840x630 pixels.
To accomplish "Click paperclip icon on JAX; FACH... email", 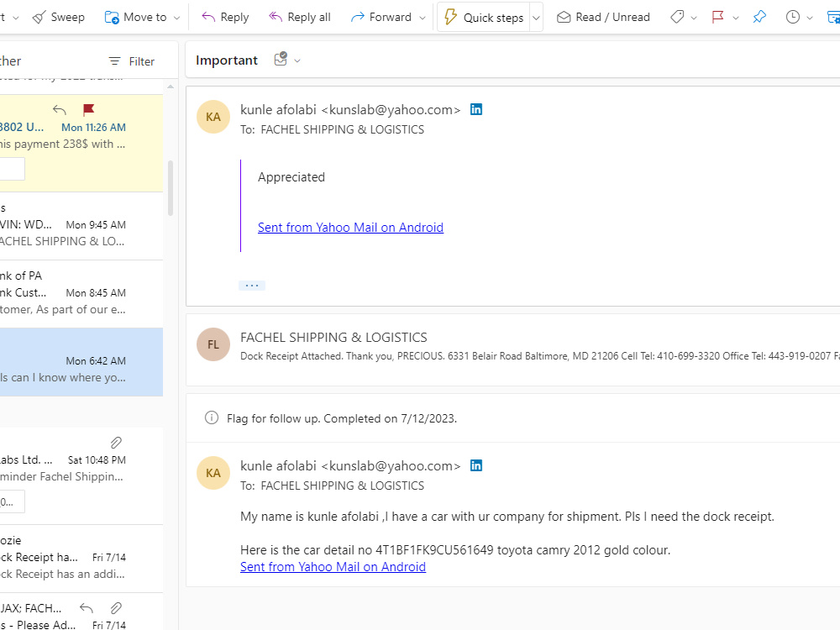I will 116,608.
